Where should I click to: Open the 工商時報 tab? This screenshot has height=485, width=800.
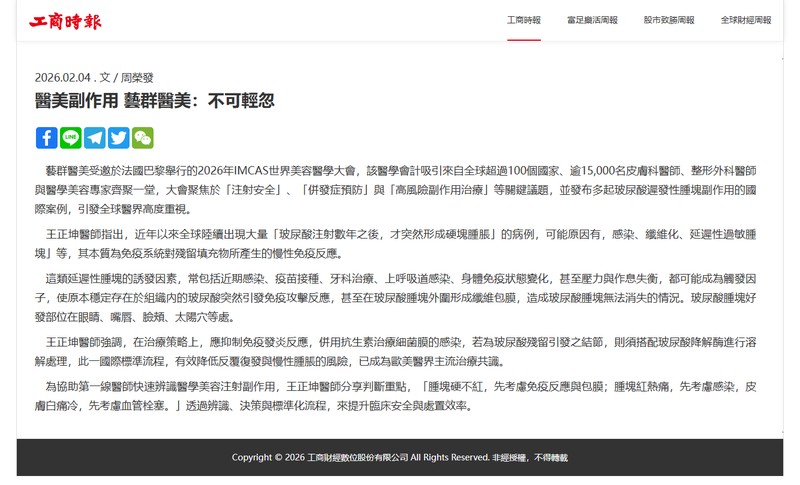pyautogui.click(x=523, y=20)
